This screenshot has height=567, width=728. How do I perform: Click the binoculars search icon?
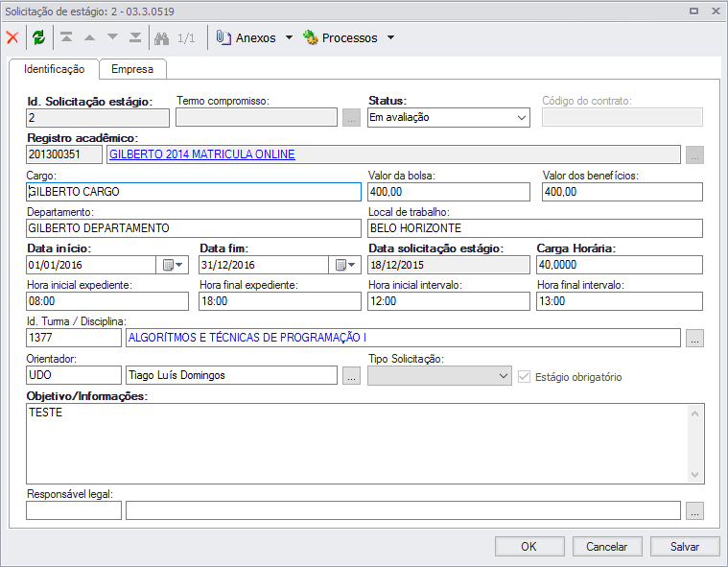(x=161, y=38)
